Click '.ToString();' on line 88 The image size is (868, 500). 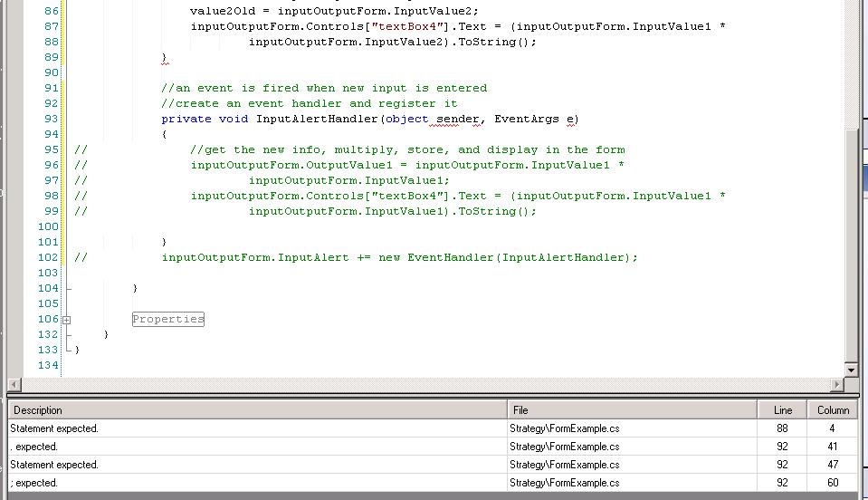click(x=494, y=42)
